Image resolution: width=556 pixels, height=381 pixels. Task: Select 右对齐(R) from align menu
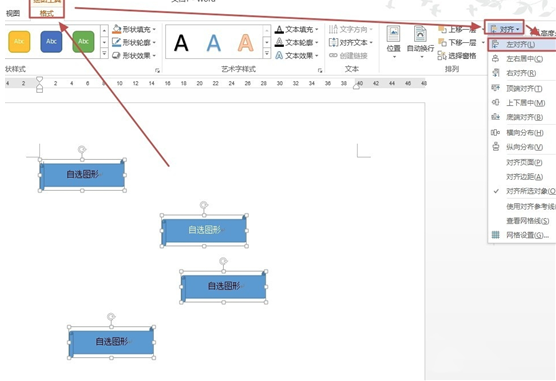click(522, 73)
